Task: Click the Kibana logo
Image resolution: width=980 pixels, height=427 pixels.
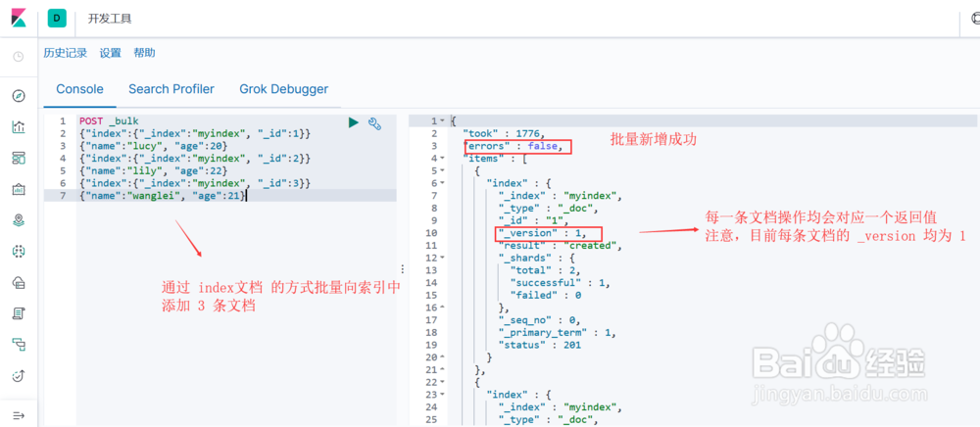Action: 19,18
